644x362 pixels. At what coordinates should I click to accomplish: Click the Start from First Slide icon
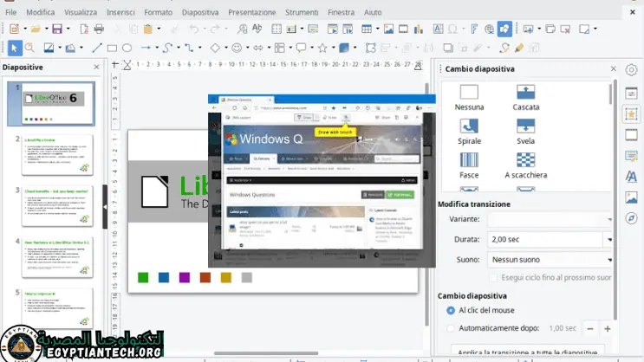coord(332,29)
